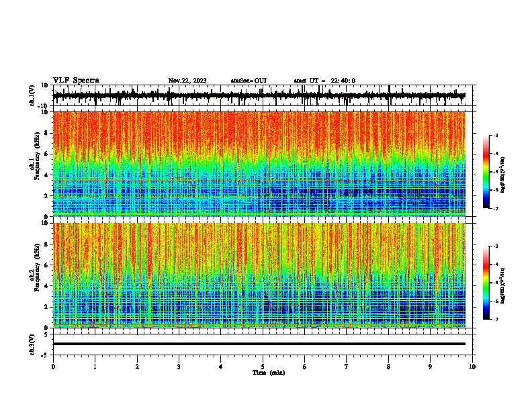
Task: Click the 'ch.3(V)' axis label
Action: [x=32, y=345]
